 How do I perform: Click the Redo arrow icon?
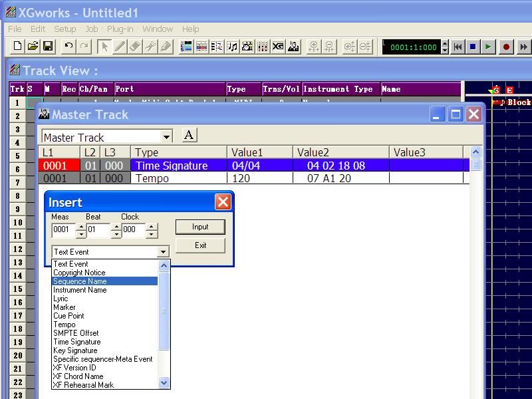(x=84, y=46)
